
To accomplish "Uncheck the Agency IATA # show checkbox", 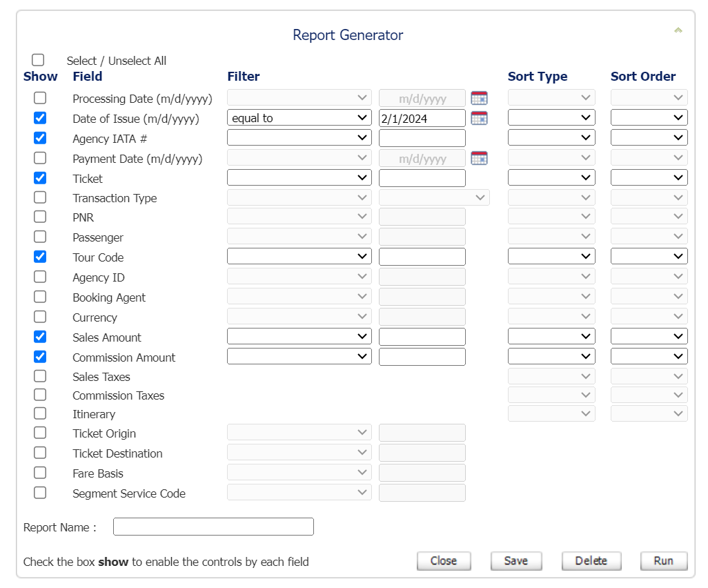I will 40,138.
